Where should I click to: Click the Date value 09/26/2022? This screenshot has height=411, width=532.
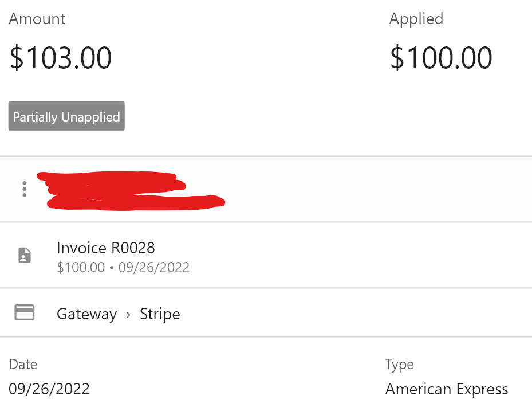pyautogui.click(x=49, y=389)
